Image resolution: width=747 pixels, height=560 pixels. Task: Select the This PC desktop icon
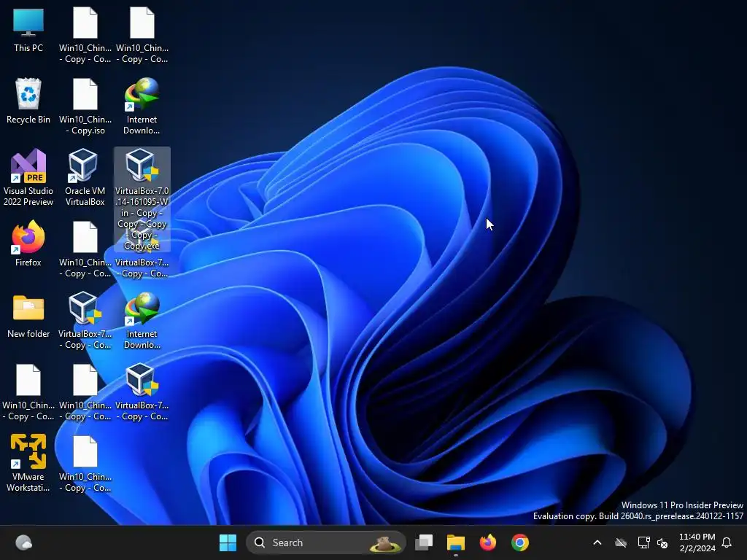(28, 29)
